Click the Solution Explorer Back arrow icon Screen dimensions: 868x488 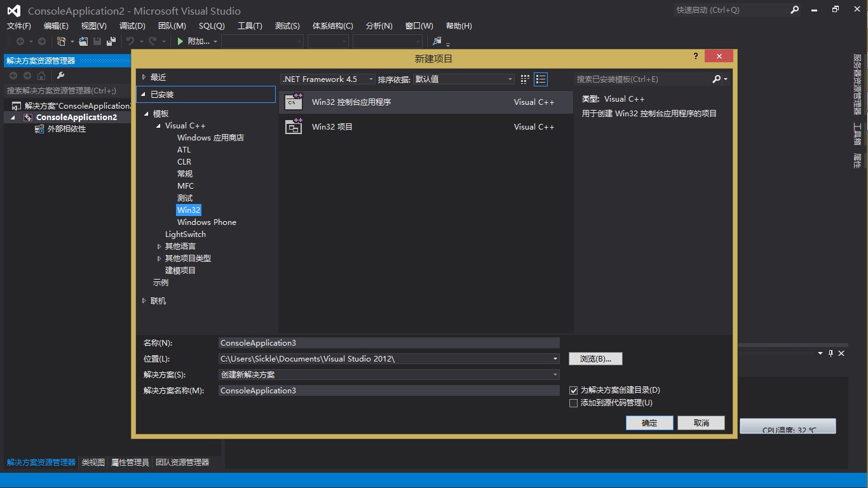(x=13, y=76)
